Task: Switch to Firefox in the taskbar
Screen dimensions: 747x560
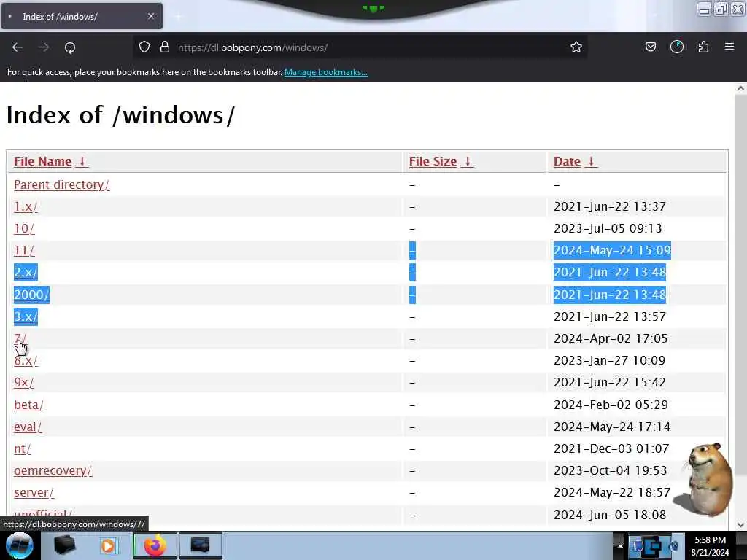Action: point(155,545)
